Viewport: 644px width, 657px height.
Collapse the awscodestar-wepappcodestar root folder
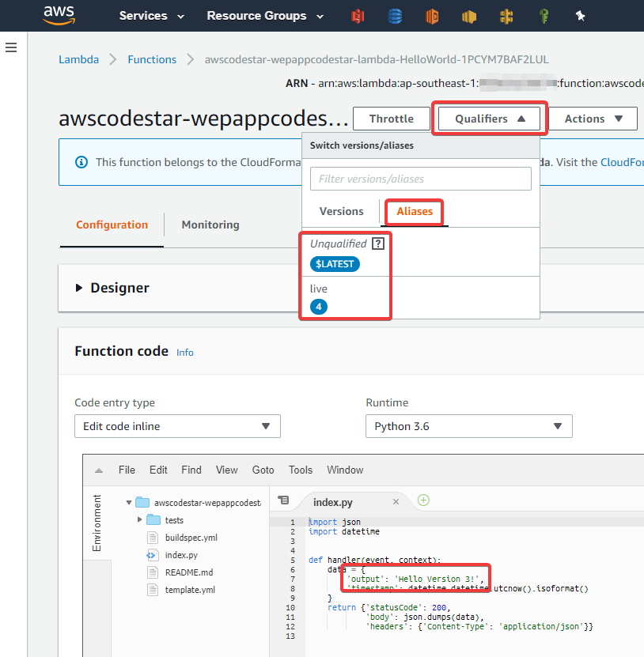(x=129, y=502)
